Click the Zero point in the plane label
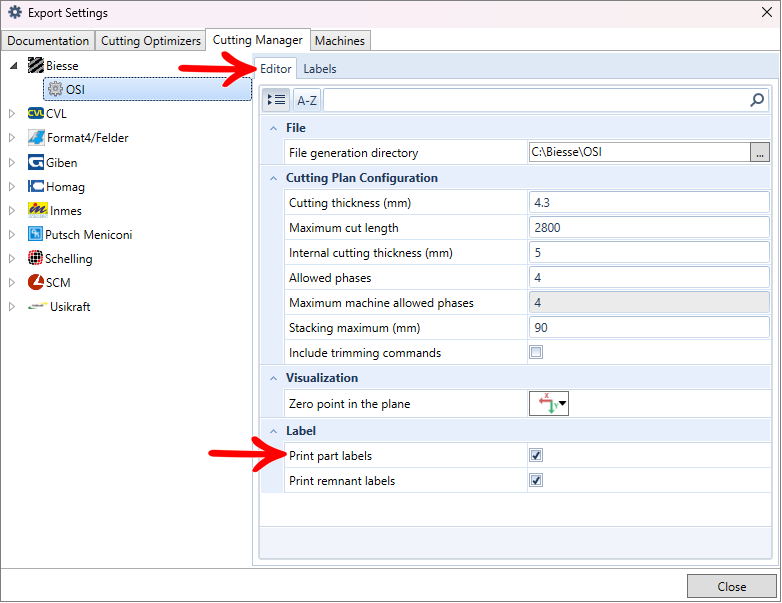782x603 pixels. tap(349, 404)
